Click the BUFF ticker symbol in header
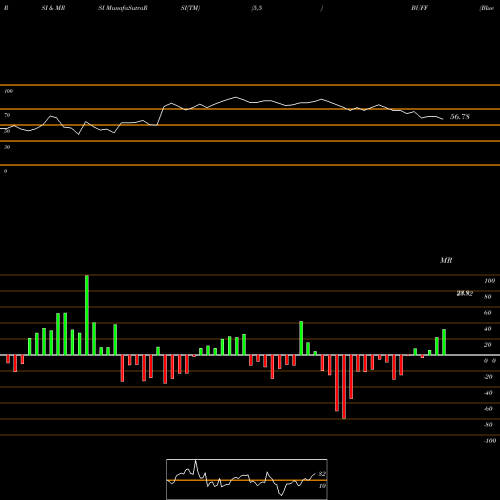 [419, 8]
